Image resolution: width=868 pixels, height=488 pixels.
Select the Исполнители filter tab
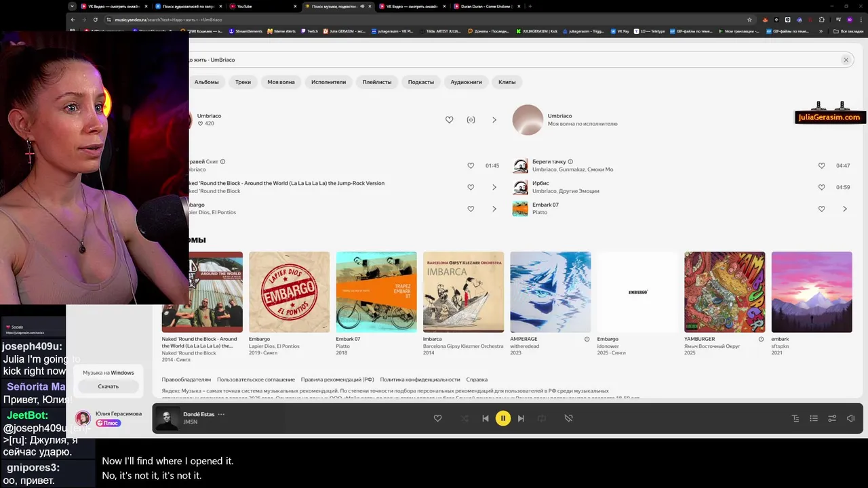tap(328, 82)
